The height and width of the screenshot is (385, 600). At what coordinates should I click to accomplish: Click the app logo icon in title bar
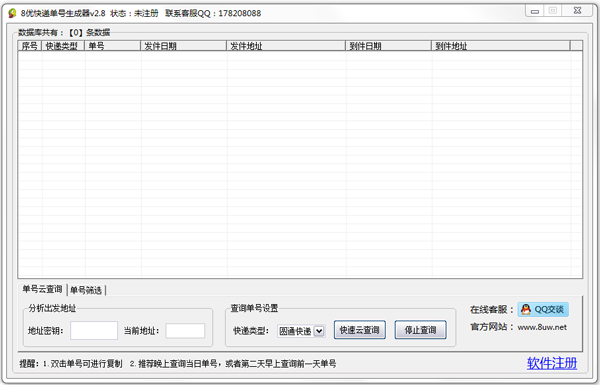coord(12,13)
